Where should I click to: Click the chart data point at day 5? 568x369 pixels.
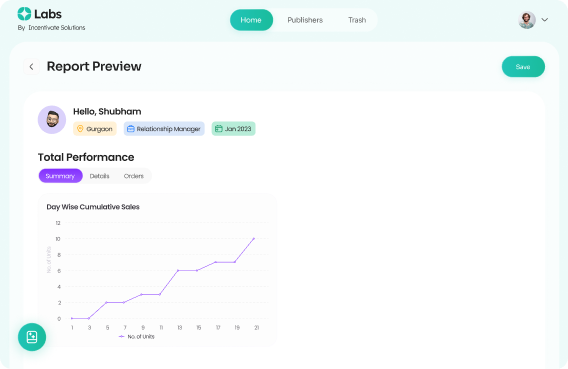pos(106,302)
